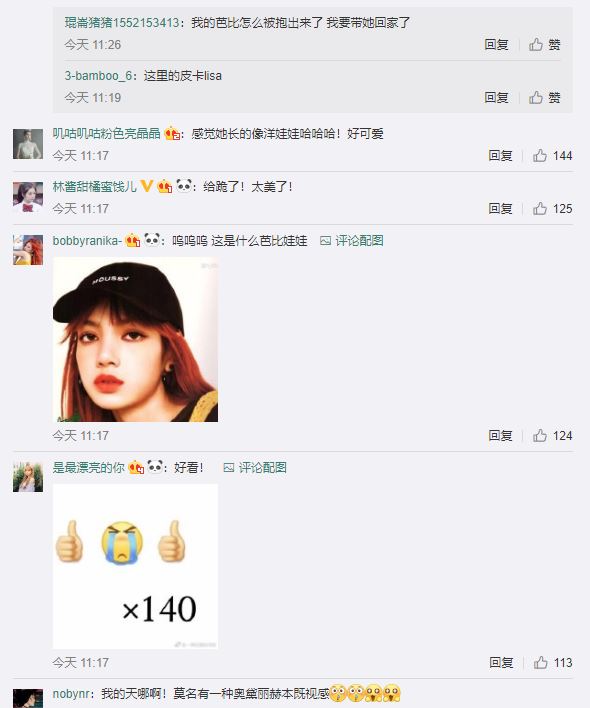Viewport: 590px width, 708px height.
Task: Open 是最漂亮的你's profile avatar
Action: point(28,477)
